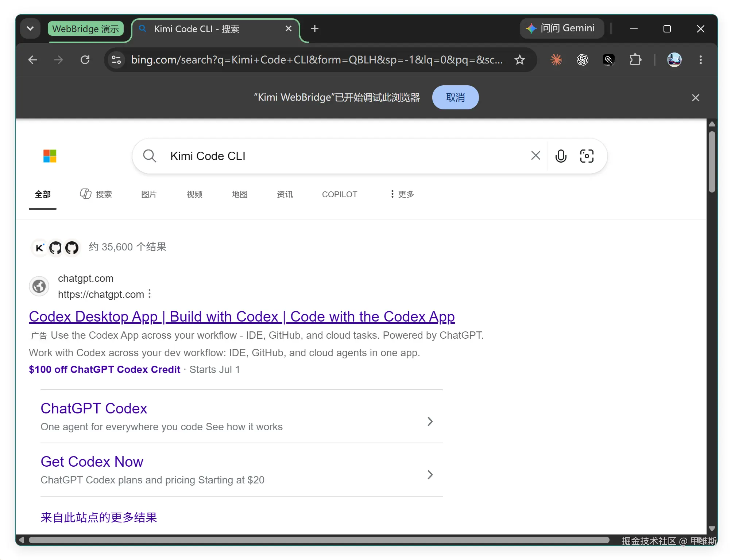731x560 pixels.
Task: Expand the Get Codex Now chevron arrow
Action: (430, 475)
